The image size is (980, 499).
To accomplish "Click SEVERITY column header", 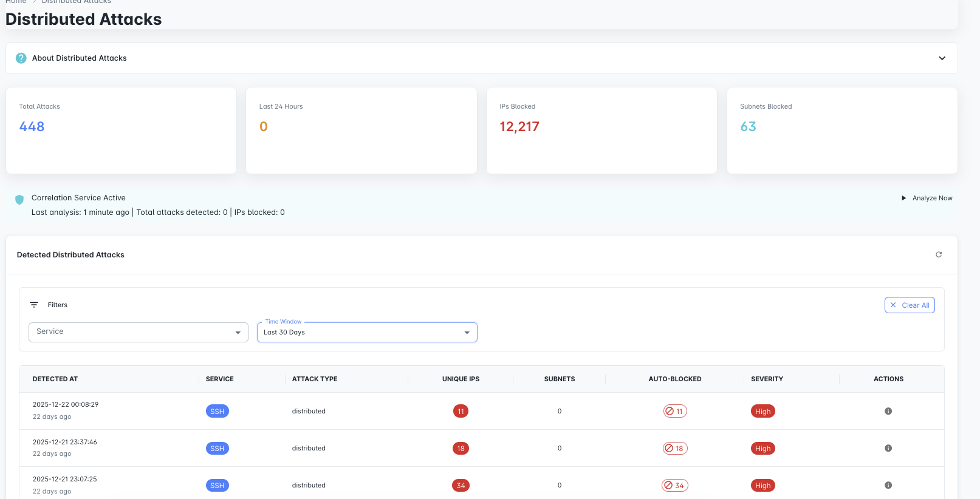I will tap(767, 379).
